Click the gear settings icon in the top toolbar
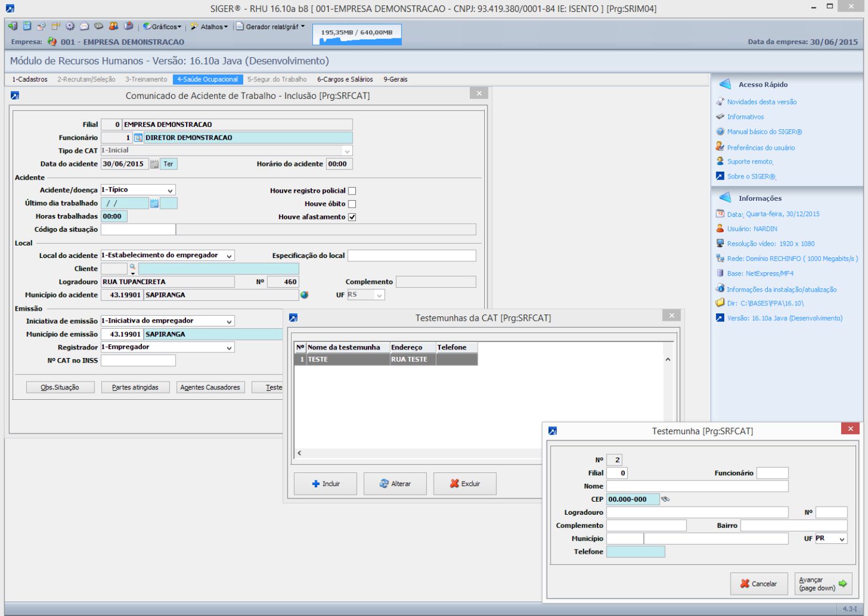 point(70,26)
